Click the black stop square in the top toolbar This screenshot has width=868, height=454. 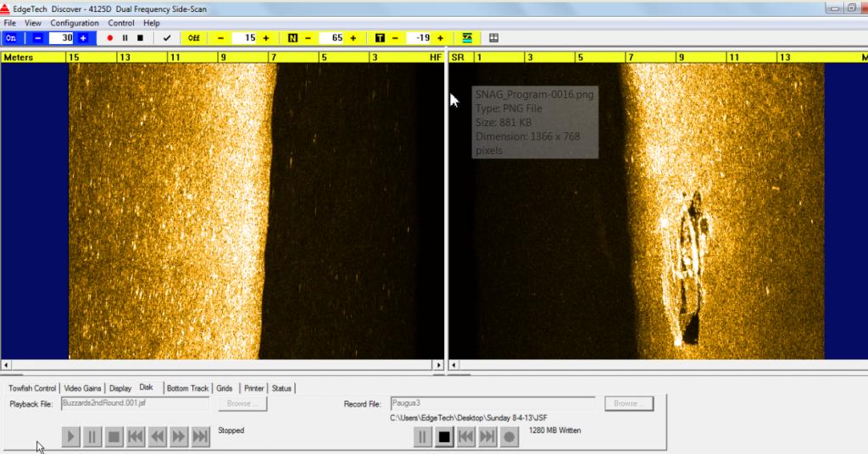coord(140,38)
